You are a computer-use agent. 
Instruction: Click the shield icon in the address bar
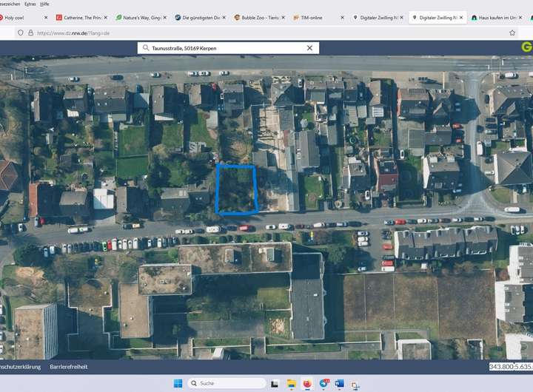[20, 33]
